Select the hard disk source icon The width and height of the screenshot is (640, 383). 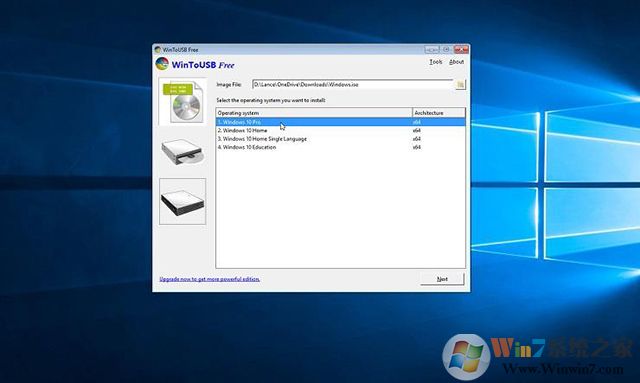pyautogui.click(x=182, y=201)
